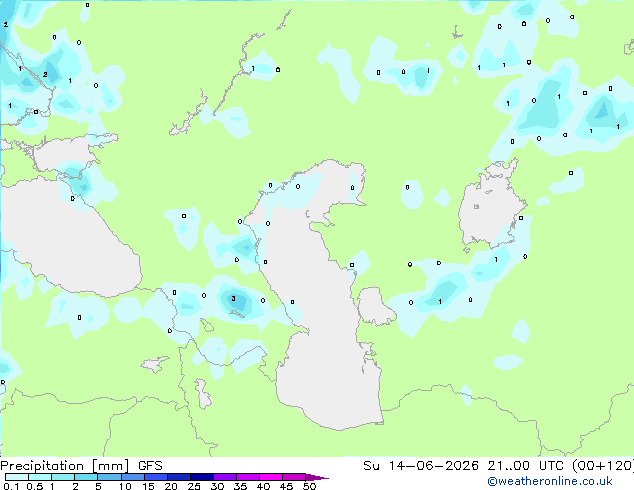Viewport: 634px width, 490px height.
Task: Click the "Precipitation [mm]" title text
Action: [x=65, y=466]
